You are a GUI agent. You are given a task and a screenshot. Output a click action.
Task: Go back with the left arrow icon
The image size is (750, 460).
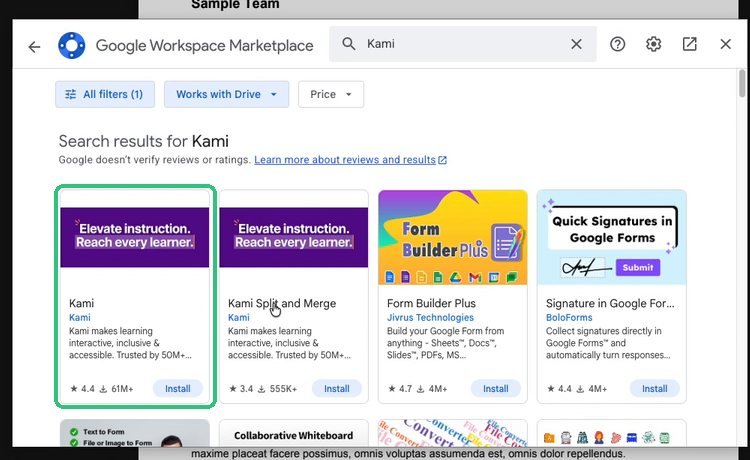coord(34,46)
